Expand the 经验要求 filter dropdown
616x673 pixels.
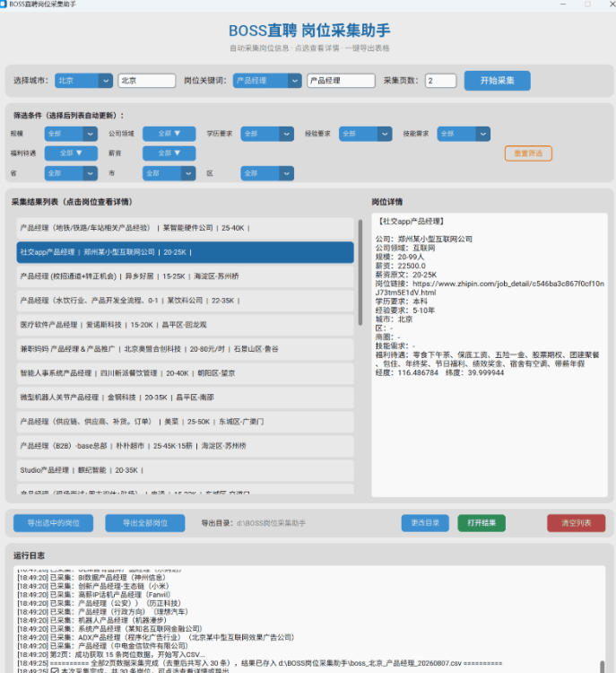point(366,134)
